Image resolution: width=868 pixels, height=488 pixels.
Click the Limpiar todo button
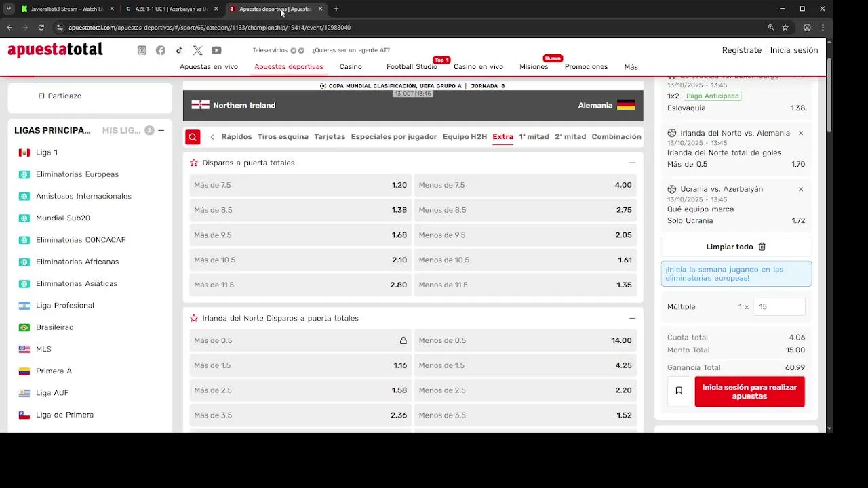736,247
